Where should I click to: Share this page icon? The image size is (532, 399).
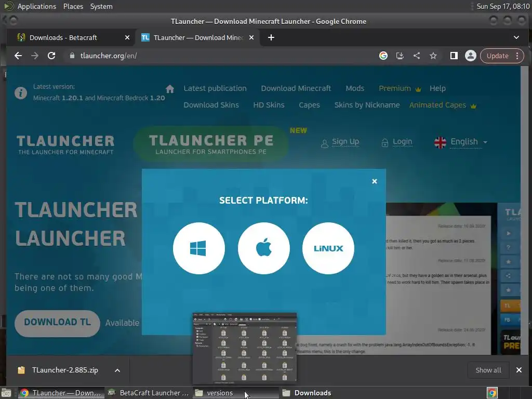click(x=417, y=56)
